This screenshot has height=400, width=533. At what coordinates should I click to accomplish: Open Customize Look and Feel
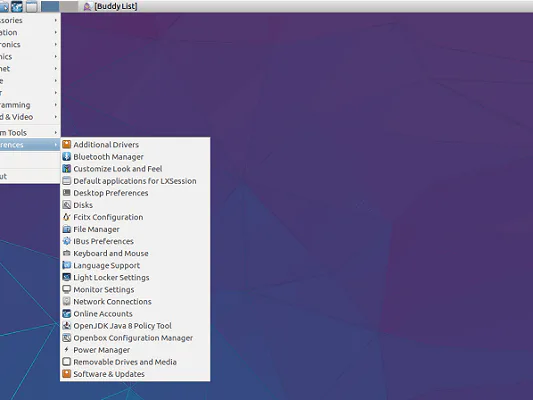(x=135, y=169)
